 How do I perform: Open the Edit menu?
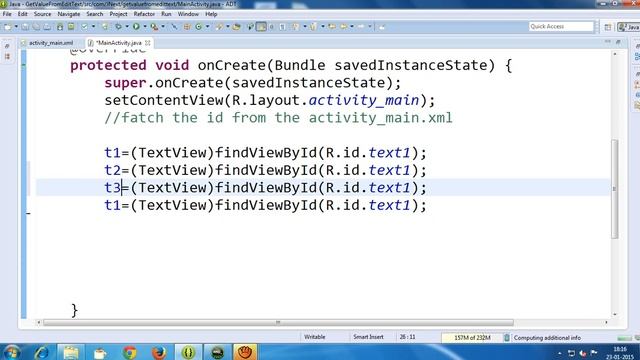22,14
